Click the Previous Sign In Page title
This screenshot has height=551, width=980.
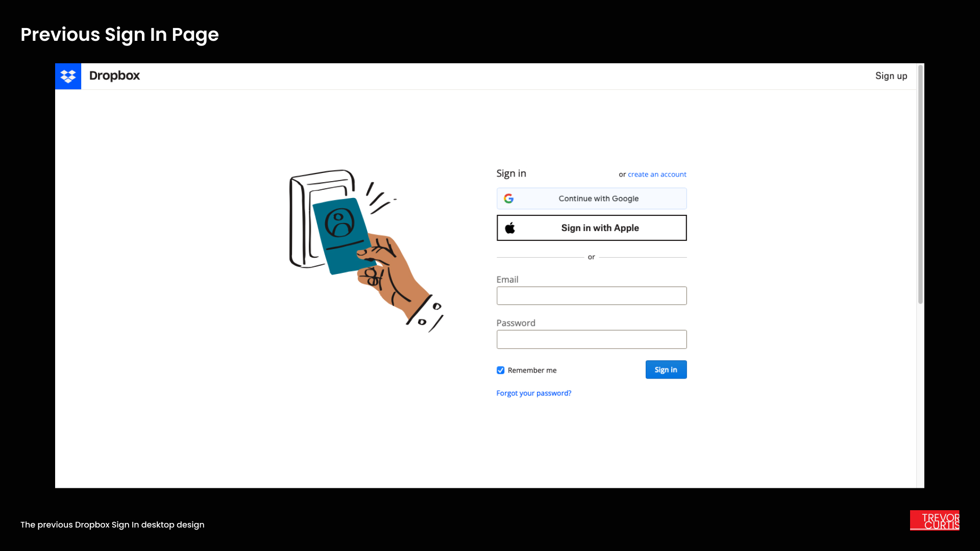coord(119,35)
